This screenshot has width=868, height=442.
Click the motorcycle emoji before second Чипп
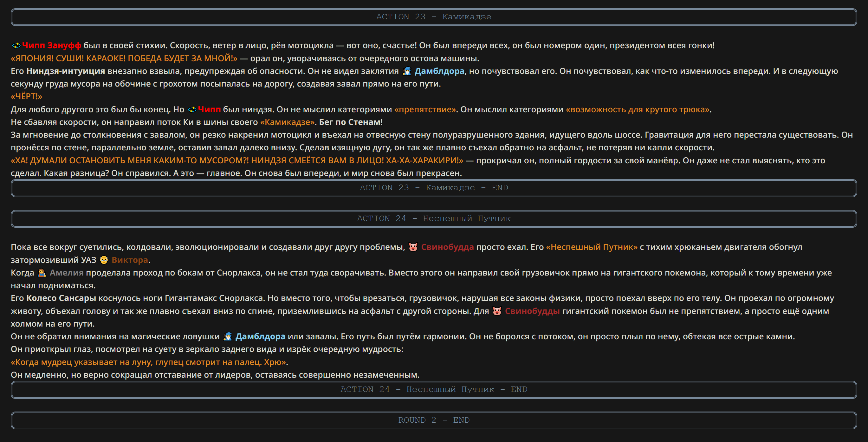tap(192, 109)
